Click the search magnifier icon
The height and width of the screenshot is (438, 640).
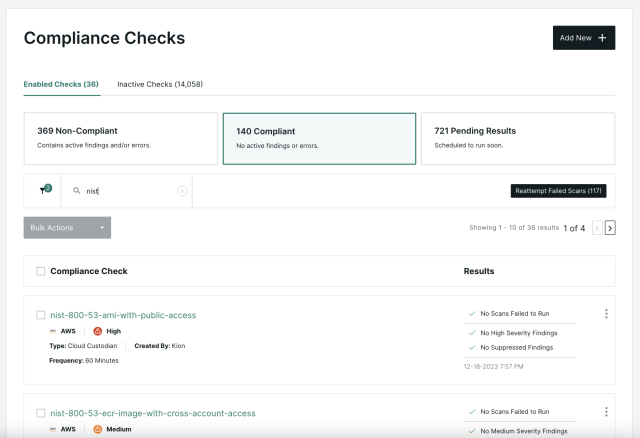click(77, 191)
